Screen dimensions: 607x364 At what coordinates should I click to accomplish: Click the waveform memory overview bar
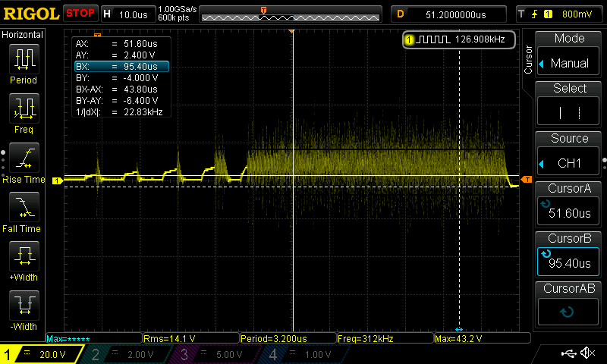pos(291,16)
